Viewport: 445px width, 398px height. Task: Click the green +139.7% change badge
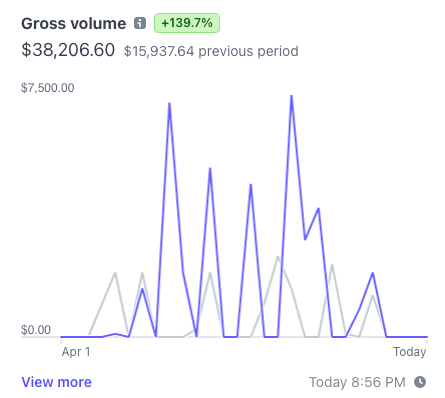point(187,23)
